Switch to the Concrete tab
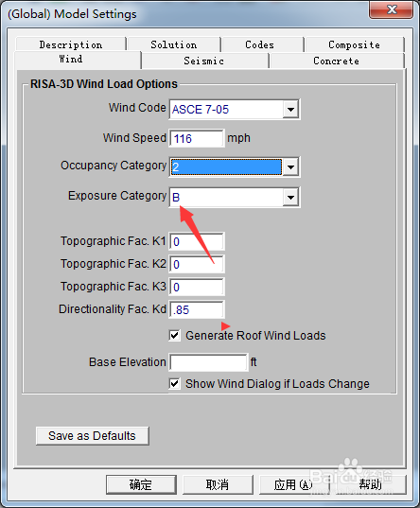 pos(336,61)
